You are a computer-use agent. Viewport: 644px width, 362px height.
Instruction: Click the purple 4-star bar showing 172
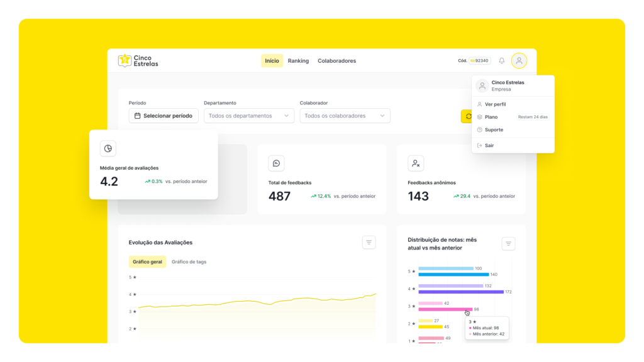tap(461, 292)
